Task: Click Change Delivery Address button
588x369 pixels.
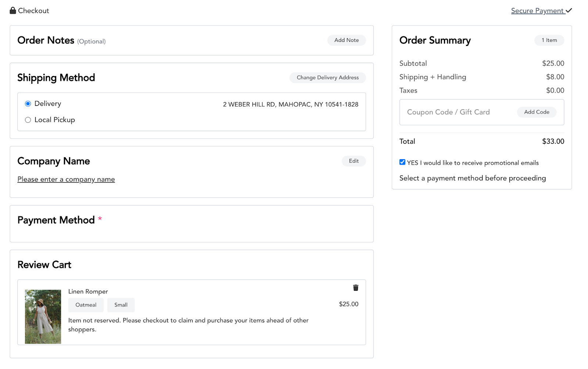Action: 327,78
